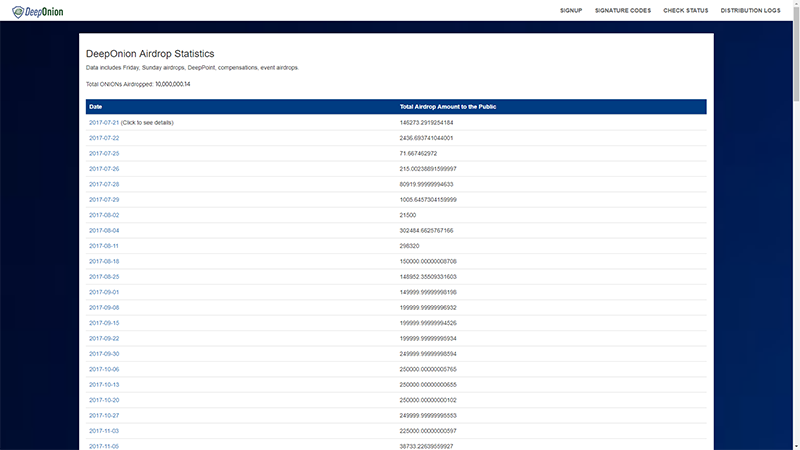Image resolution: width=800 pixels, height=450 pixels.
Task: Open airdrop details for 2017-07-21
Action: click(104, 122)
